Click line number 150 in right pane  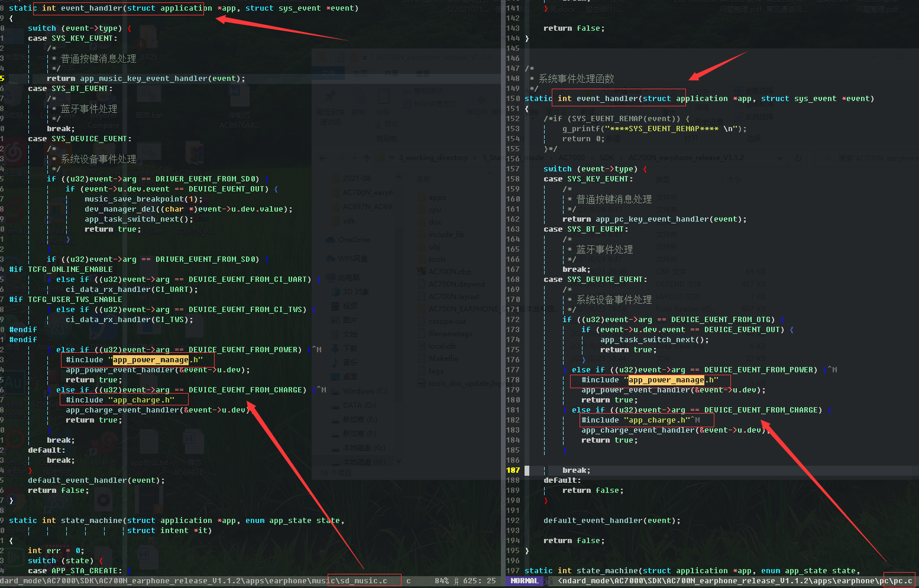[x=513, y=99]
